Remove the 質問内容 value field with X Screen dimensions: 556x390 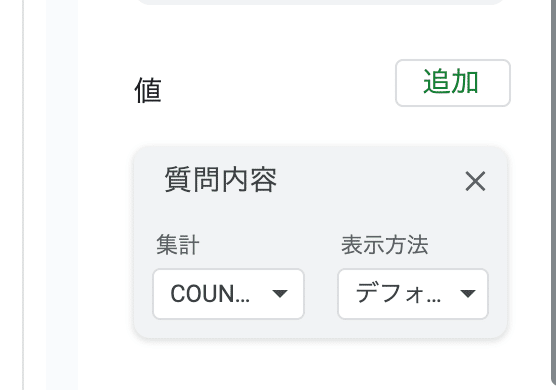[x=475, y=182]
